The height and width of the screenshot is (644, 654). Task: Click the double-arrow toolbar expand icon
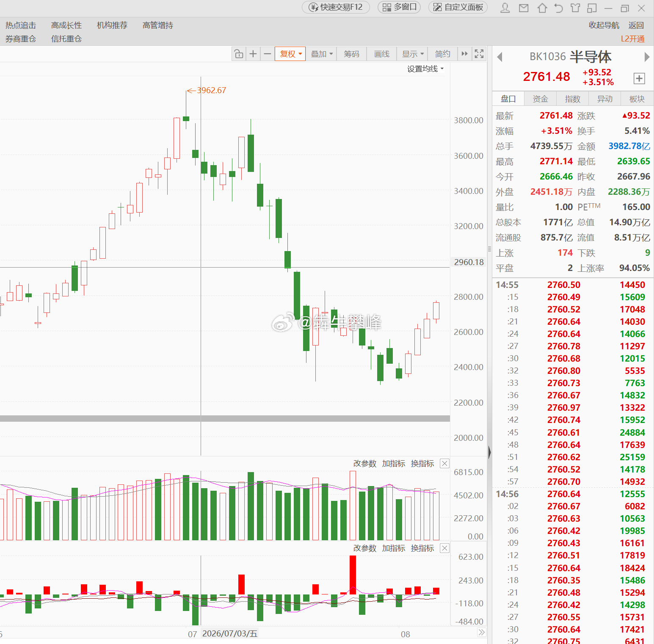[465, 54]
